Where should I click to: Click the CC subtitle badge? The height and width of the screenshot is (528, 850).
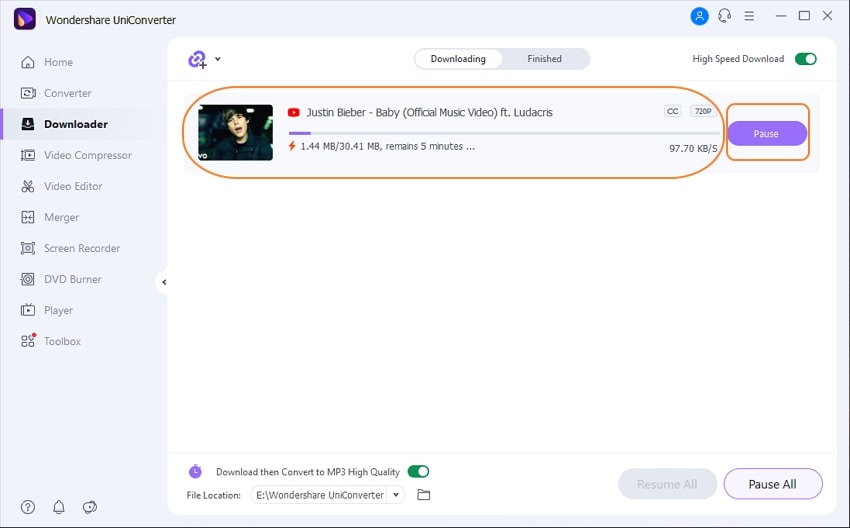(x=672, y=111)
